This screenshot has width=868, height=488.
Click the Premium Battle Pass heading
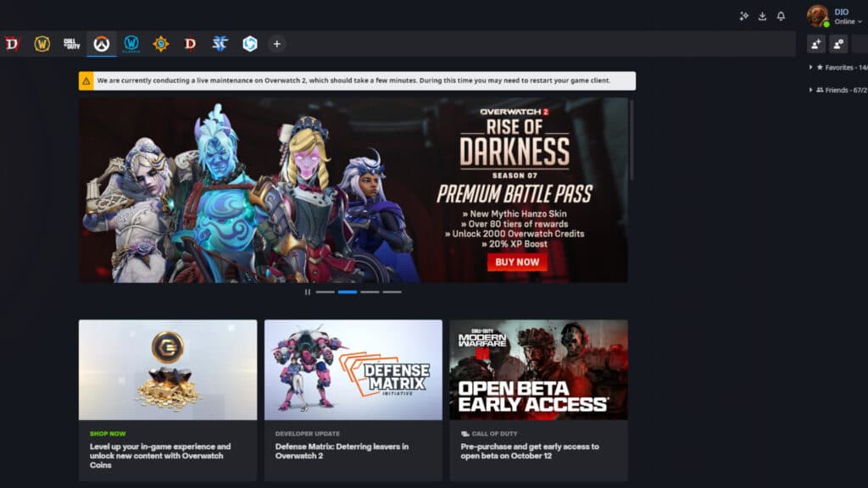(515, 194)
